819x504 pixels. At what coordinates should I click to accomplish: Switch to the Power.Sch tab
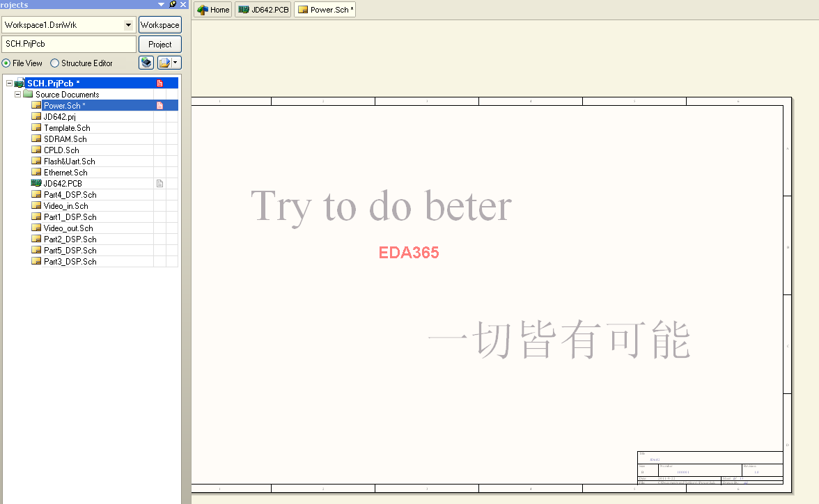click(x=325, y=10)
